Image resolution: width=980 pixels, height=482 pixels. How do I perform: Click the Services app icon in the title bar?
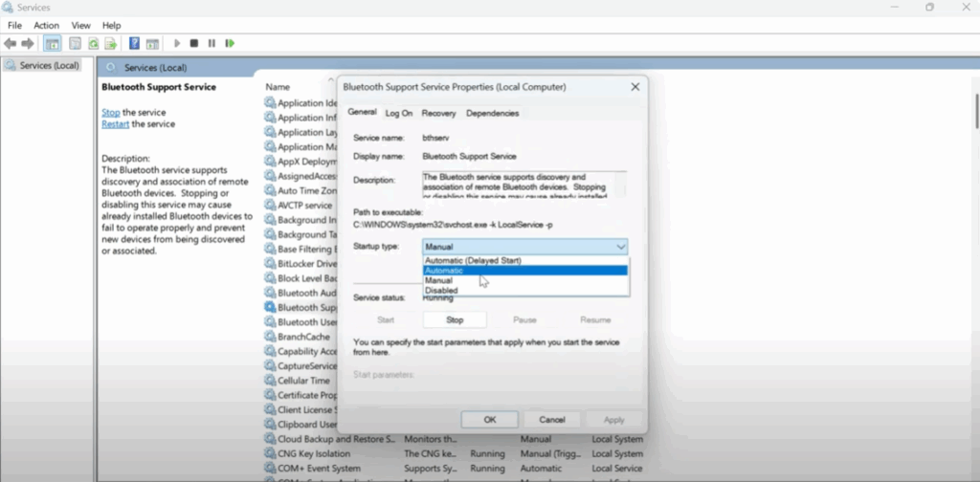pos(8,8)
